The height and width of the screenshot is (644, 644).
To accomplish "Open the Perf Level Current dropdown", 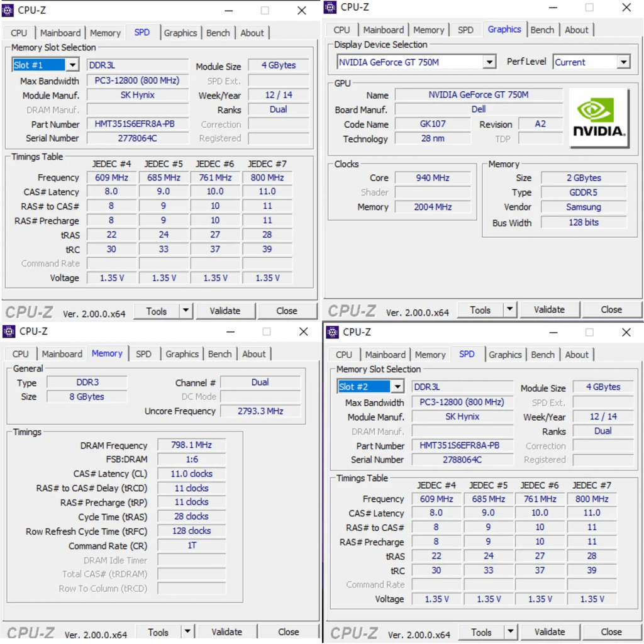I will [x=623, y=62].
